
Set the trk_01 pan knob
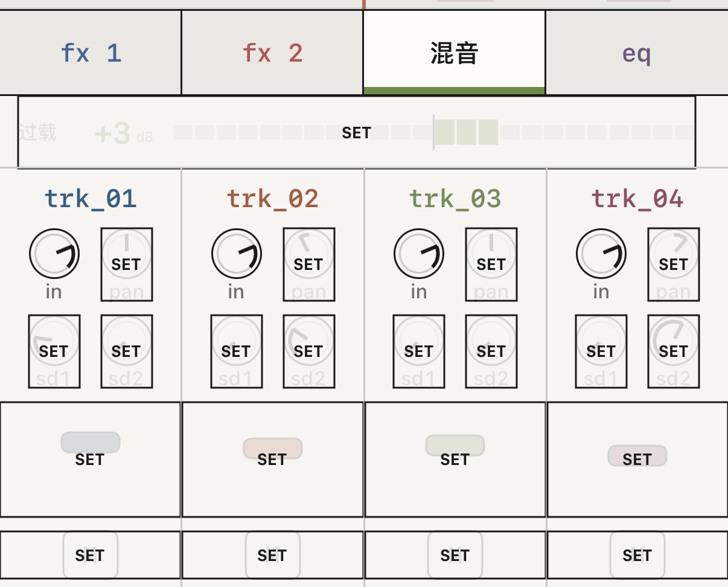point(127,265)
